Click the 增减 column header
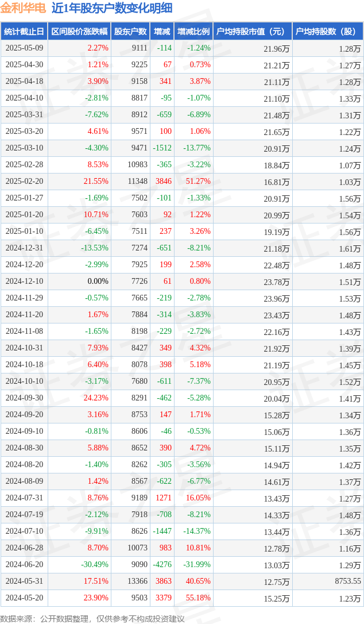 tap(162, 32)
